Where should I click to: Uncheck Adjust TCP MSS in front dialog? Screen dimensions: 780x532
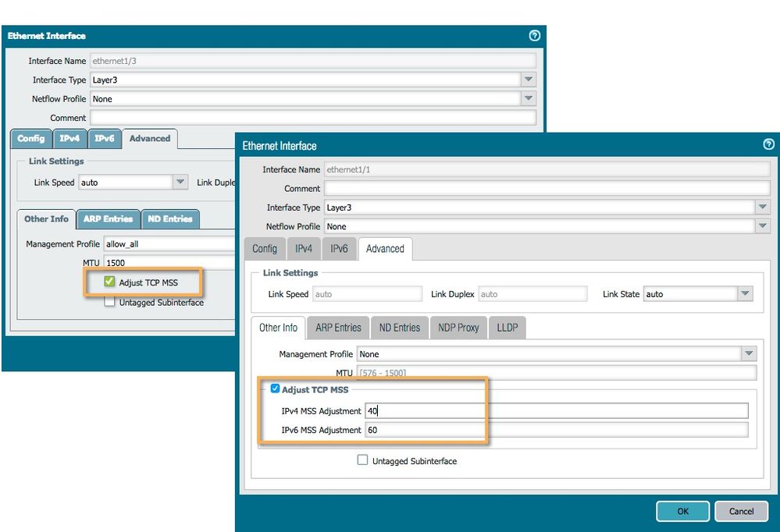(x=275, y=388)
